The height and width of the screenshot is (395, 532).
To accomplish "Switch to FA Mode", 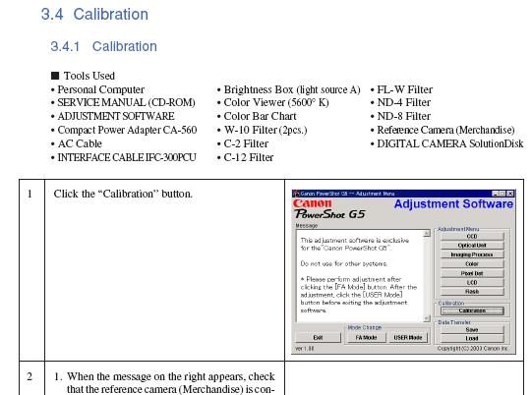I will pos(366,338).
